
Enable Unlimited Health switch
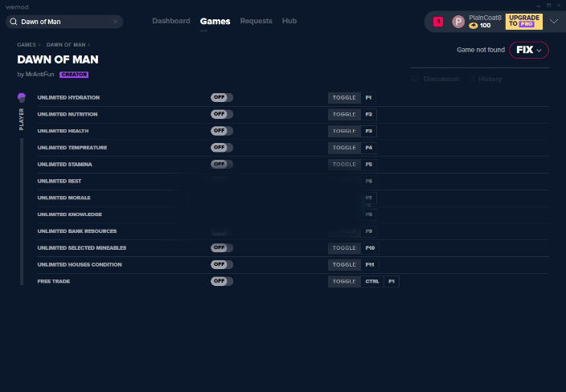[222, 131]
